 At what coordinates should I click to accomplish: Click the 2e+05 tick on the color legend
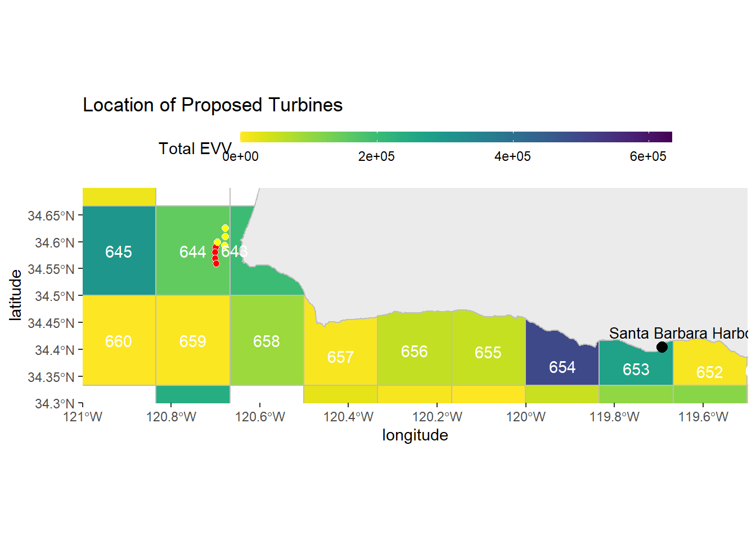pyautogui.click(x=376, y=156)
